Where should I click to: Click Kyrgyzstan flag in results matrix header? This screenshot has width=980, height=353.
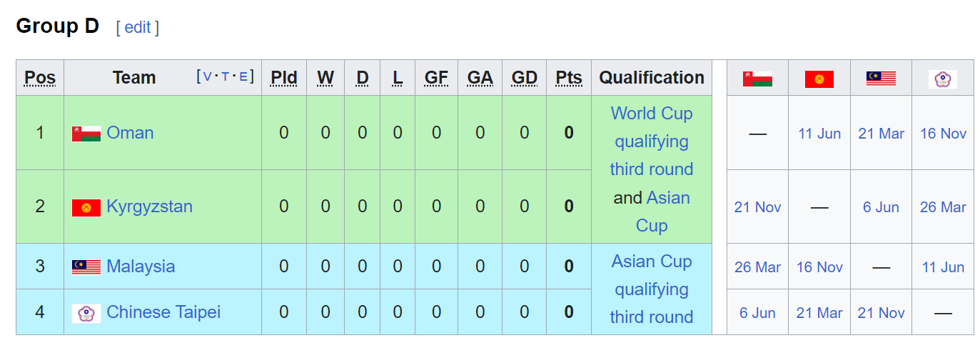point(819,78)
